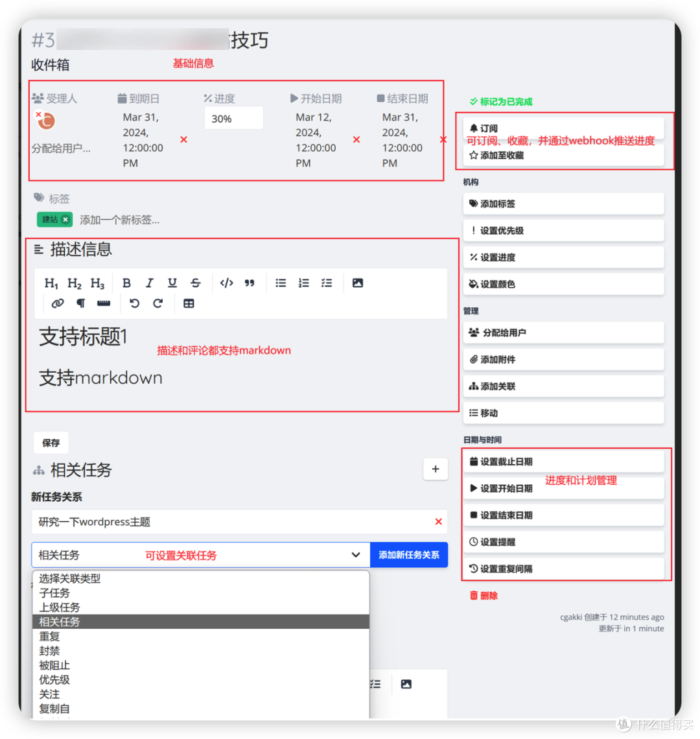Click 添加标签 sidebar button
The height and width of the screenshot is (739, 700).
pos(564,204)
